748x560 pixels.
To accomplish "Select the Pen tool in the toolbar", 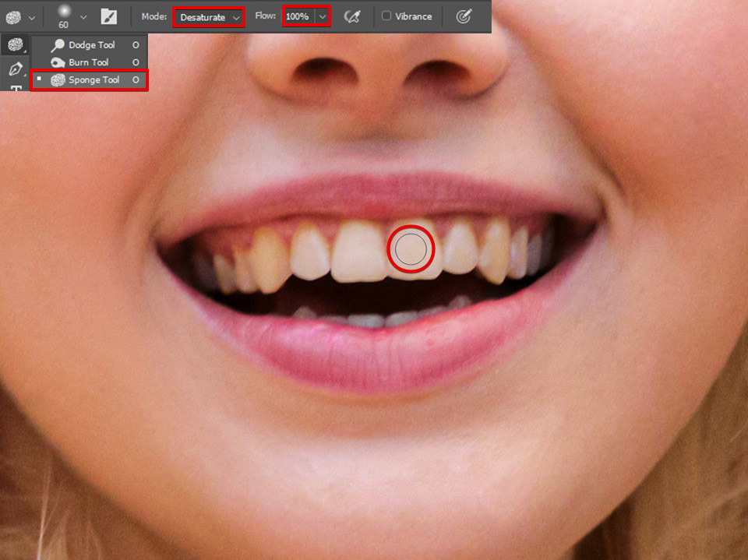I will [x=15, y=69].
